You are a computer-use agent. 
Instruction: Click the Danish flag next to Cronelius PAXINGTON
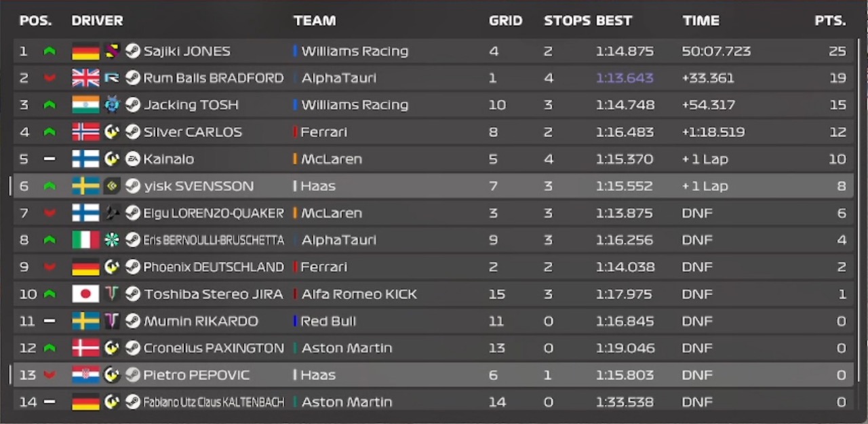click(85, 348)
